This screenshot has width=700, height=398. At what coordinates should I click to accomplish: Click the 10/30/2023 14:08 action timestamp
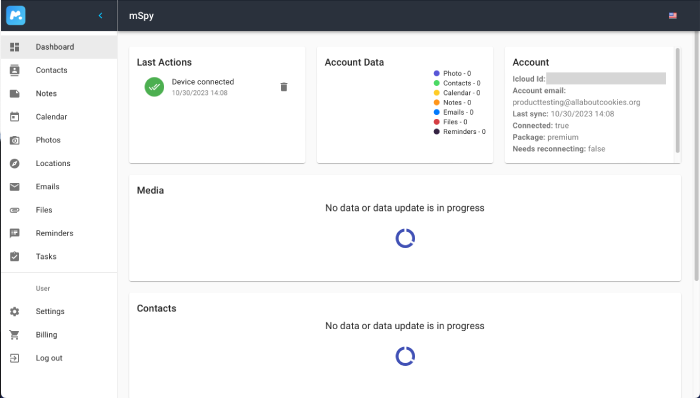200,93
